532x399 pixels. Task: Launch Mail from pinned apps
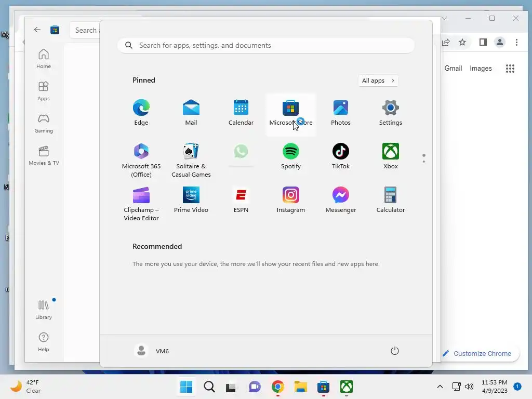[x=191, y=113]
